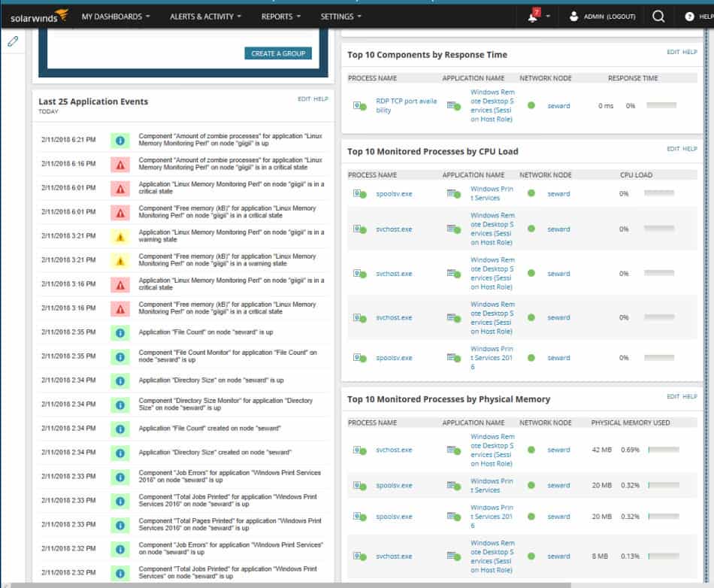714x588 pixels.
Task: Click the 'Last 25 Application Events' widget title
Action: click(93, 102)
